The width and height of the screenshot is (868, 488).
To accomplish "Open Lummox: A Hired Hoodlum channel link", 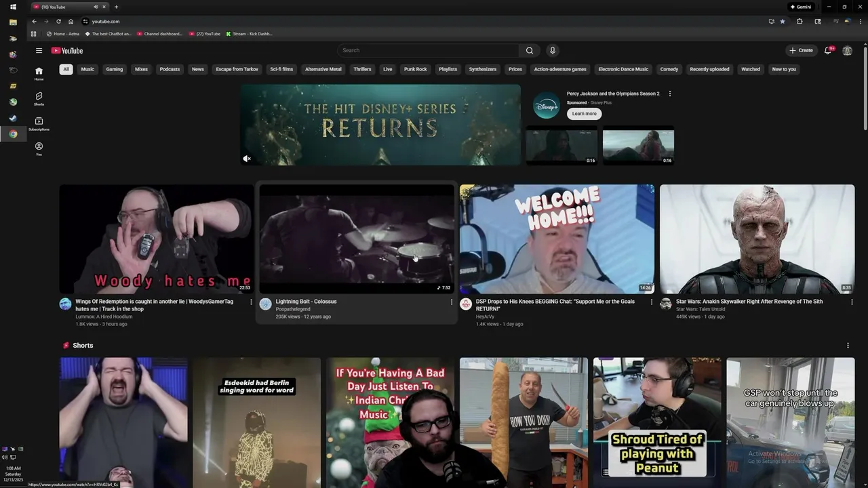I will [104, 317].
